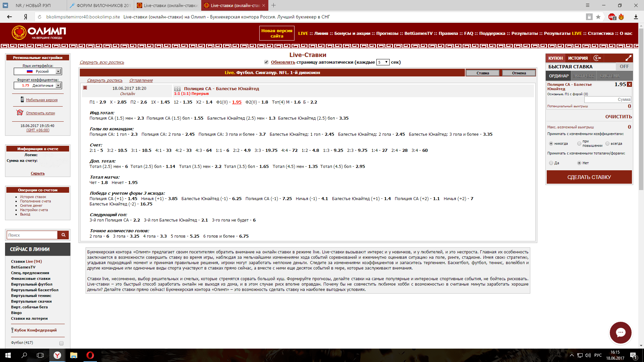644x362 pixels.
Task: Switch to the КУПОН tab
Action: (x=555, y=58)
